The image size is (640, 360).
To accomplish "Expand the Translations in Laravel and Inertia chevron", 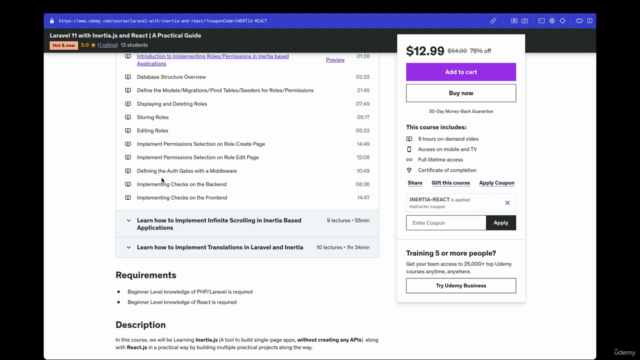I will 129,247.
